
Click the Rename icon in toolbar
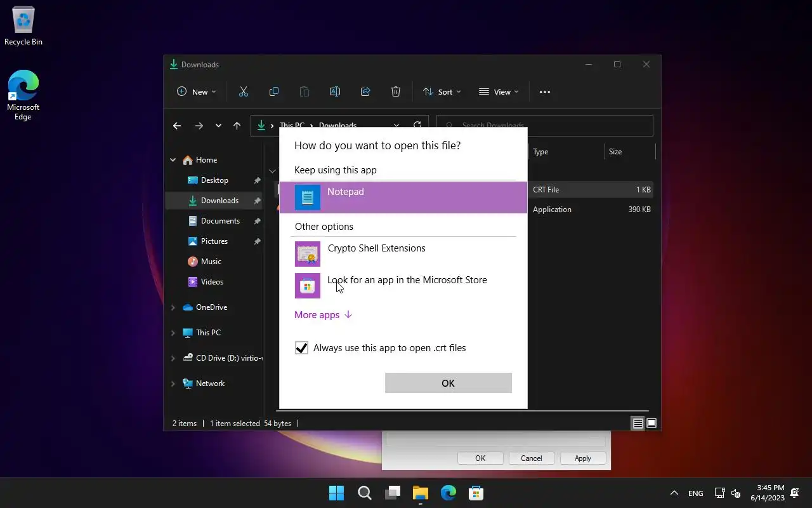click(x=335, y=92)
